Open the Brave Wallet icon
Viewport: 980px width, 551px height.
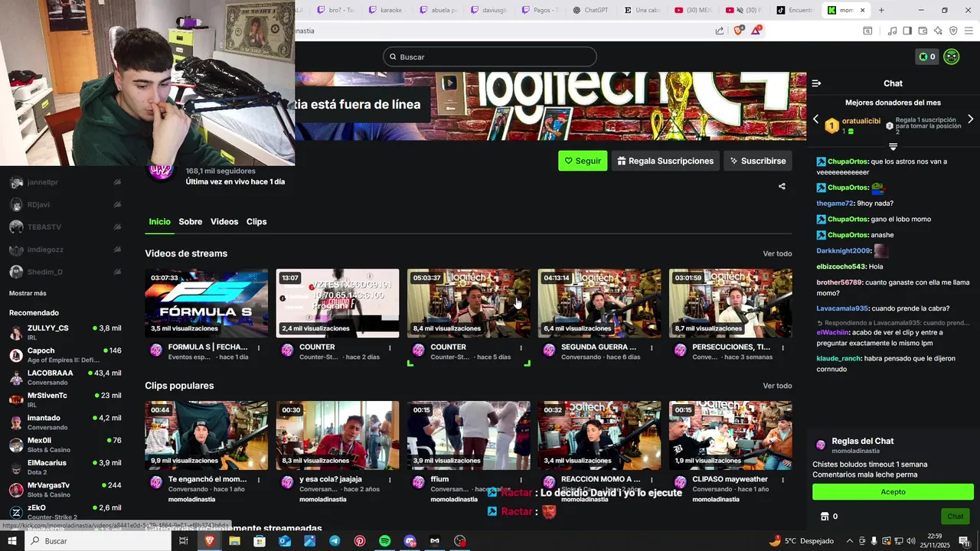pos(923,31)
